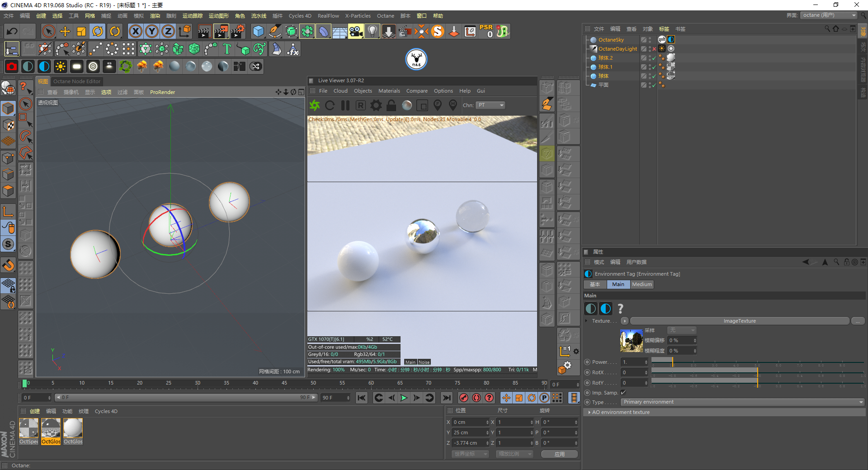Open Octane Live Viewer red camera icon
The image size is (868, 470).
pos(12,66)
